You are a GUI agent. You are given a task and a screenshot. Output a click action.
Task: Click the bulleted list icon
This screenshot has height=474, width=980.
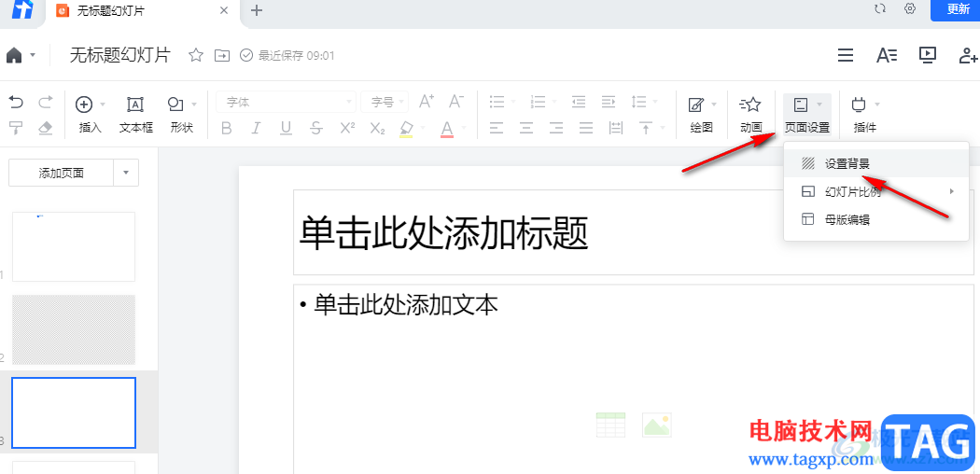[x=497, y=101]
